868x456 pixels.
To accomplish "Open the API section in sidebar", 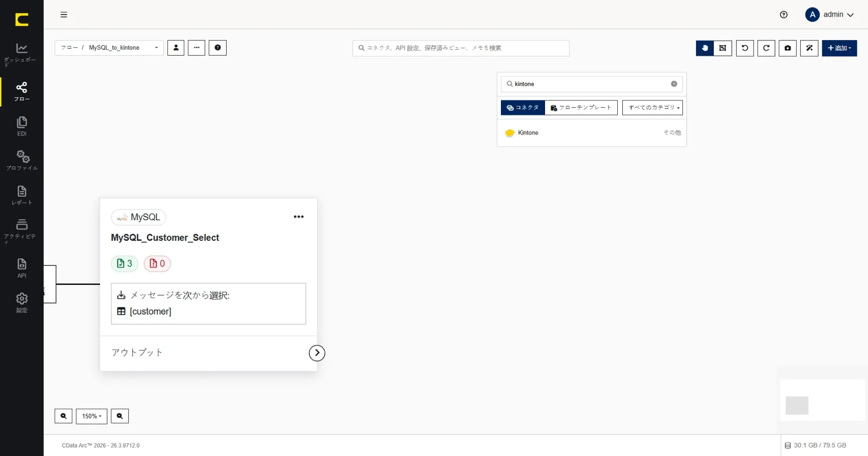I will [x=22, y=268].
